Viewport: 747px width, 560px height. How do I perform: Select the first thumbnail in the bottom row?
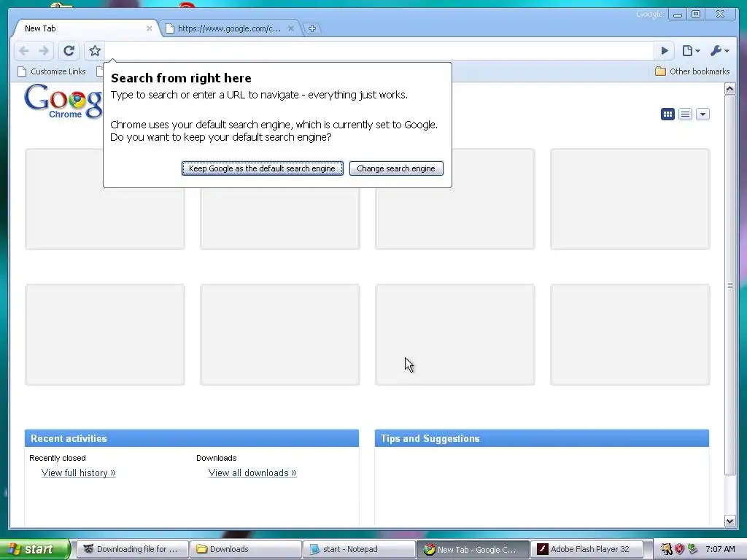click(105, 334)
